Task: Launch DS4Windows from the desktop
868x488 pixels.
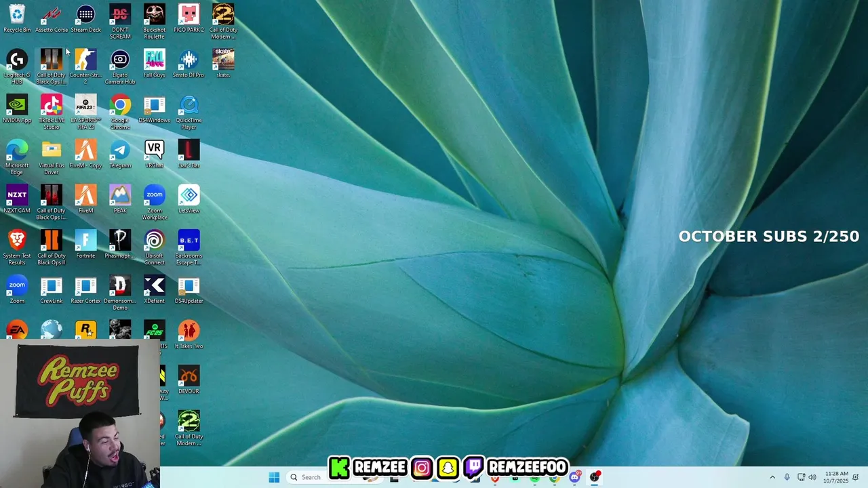Action: click(154, 109)
